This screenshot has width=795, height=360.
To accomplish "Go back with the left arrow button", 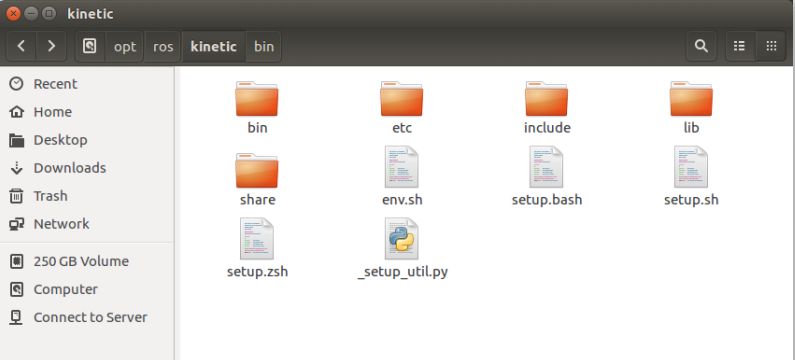I will pyautogui.click(x=21, y=46).
